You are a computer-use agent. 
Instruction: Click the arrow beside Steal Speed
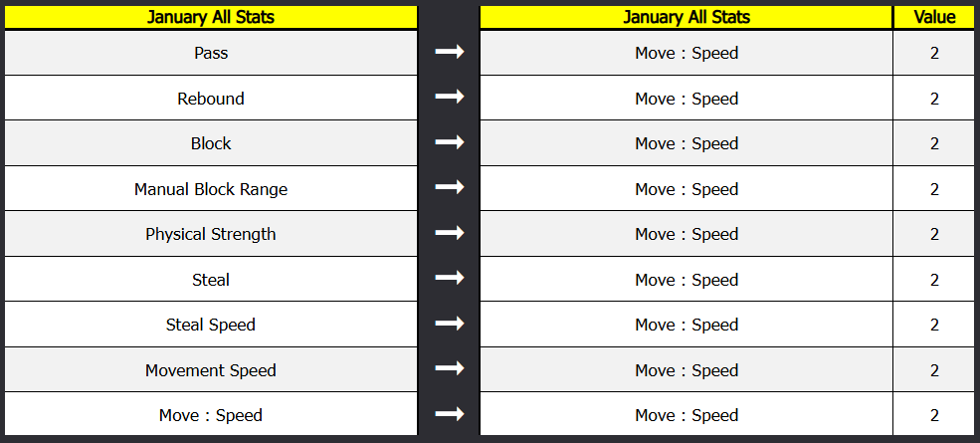click(450, 325)
